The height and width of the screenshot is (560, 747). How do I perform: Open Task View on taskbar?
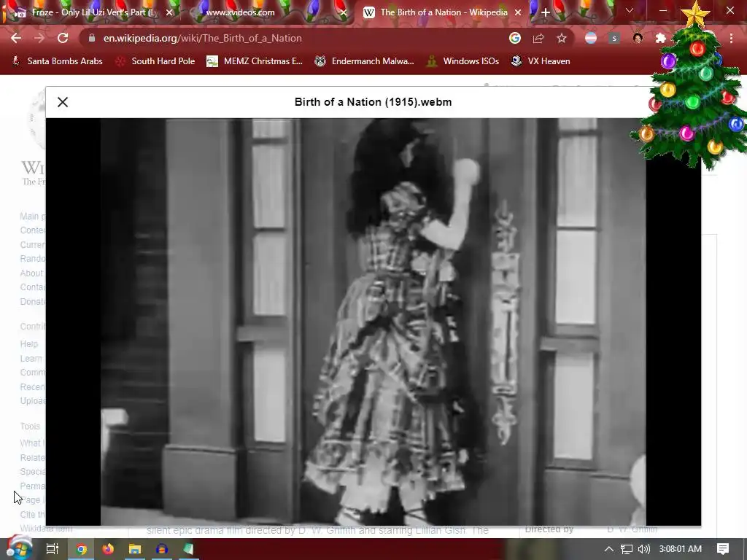tap(52, 549)
